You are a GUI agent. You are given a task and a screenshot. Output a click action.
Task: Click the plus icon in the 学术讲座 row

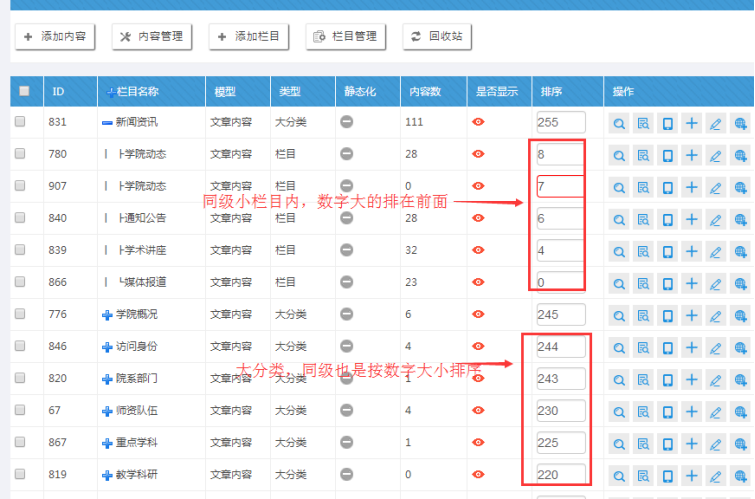tap(691, 251)
